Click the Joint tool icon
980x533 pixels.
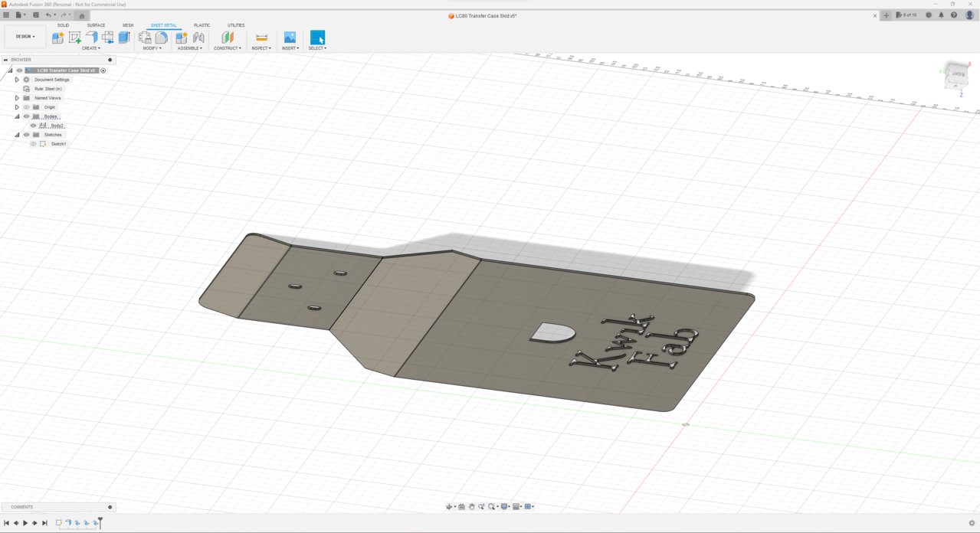[198, 38]
